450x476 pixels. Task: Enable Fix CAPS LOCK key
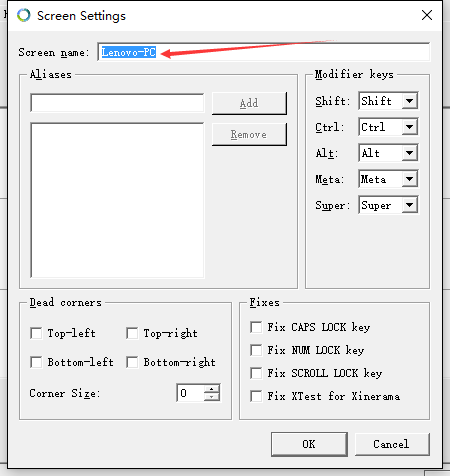tap(256, 327)
